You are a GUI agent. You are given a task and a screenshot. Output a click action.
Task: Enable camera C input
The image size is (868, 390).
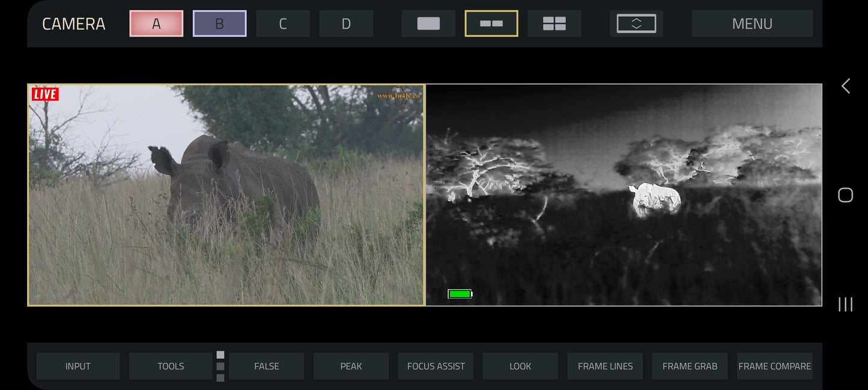pyautogui.click(x=282, y=23)
